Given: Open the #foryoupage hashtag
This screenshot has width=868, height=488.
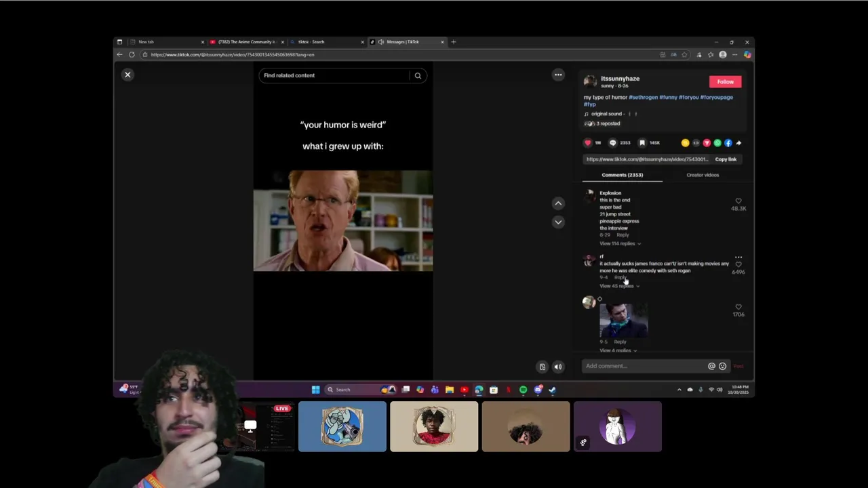Looking at the screenshot, I should tap(716, 97).
